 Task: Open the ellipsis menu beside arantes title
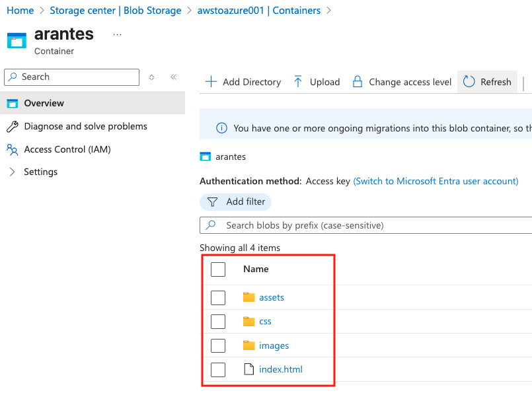117,34
